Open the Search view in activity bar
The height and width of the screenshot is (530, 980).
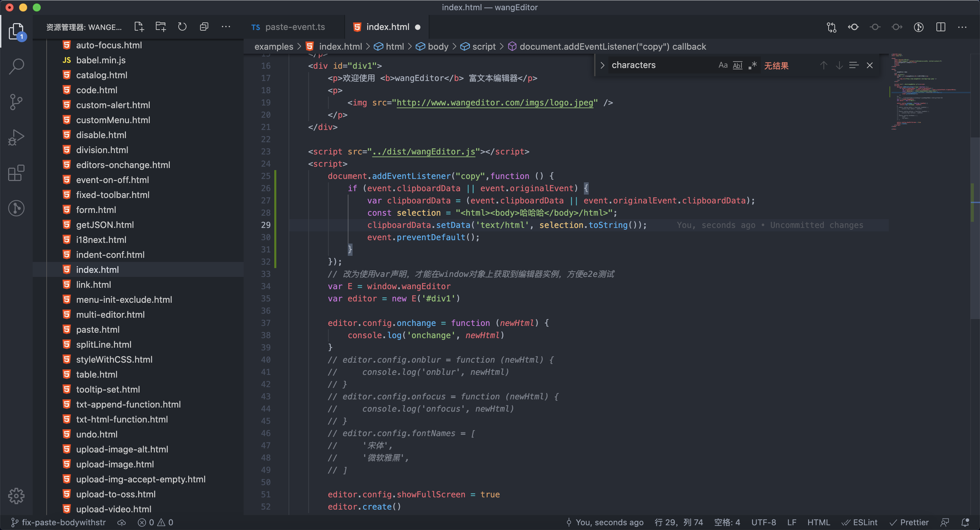(16, 66)
